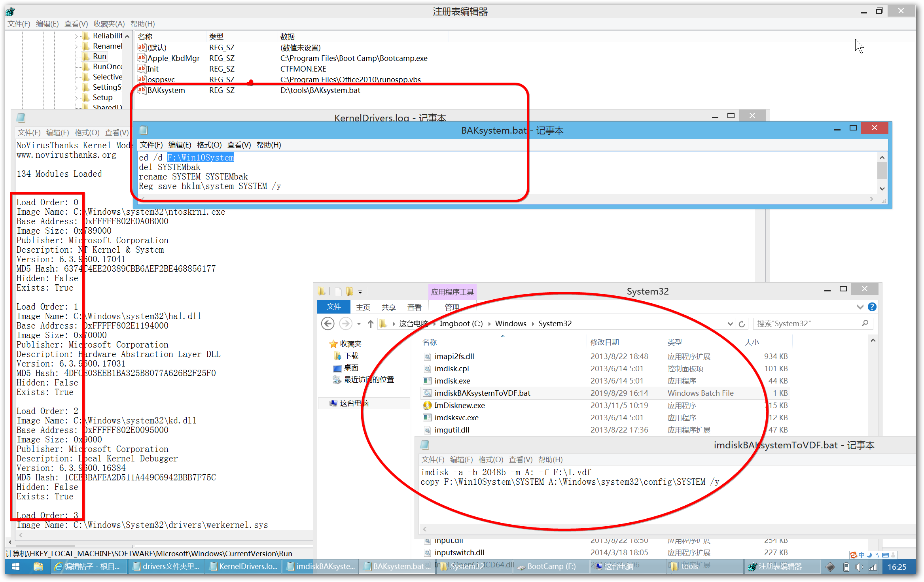Expand the Reliability registry key

(x=76, y=36)
